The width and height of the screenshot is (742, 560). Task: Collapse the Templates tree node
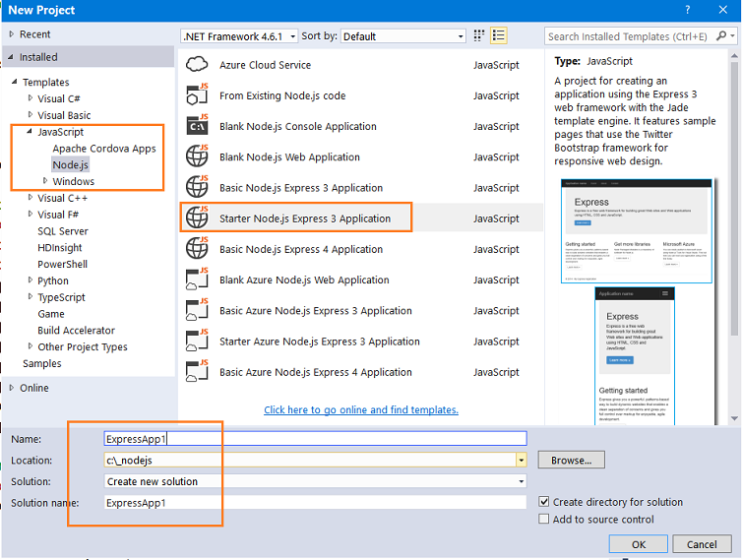tap(14, 82)
